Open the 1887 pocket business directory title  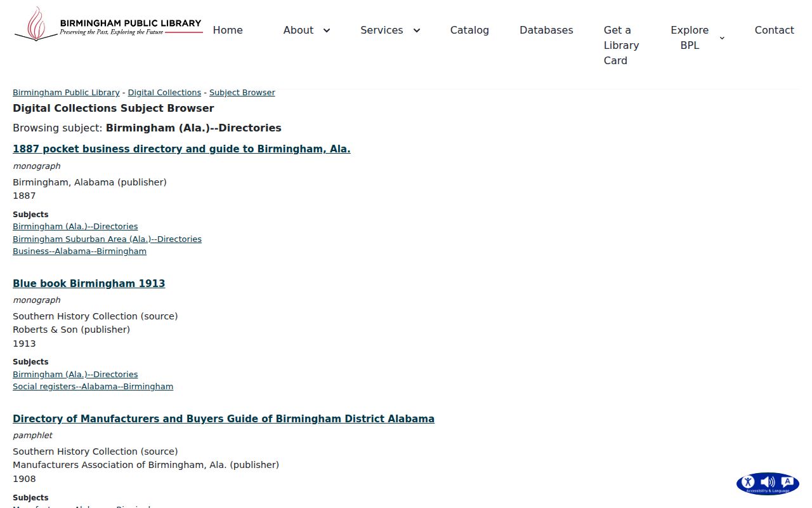coord(181,149)
